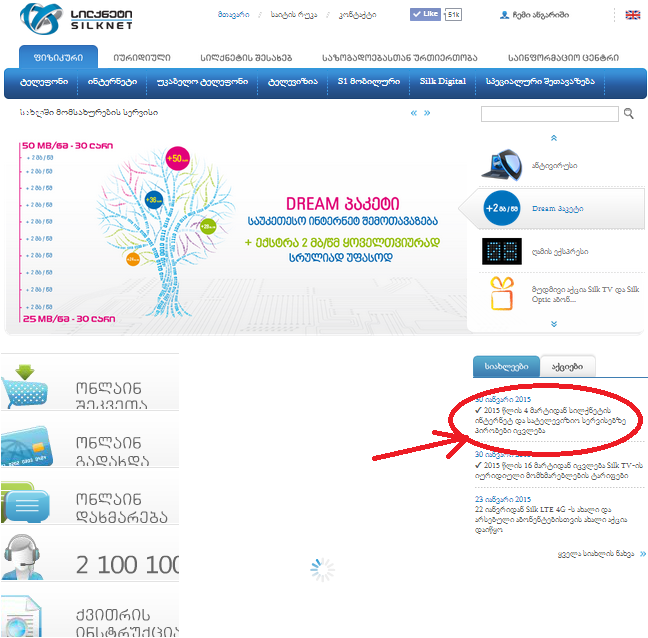The image size is (648, 638).
Task: Open საინფორმაციო ცენტრი tab
Action: pos(563,58)
